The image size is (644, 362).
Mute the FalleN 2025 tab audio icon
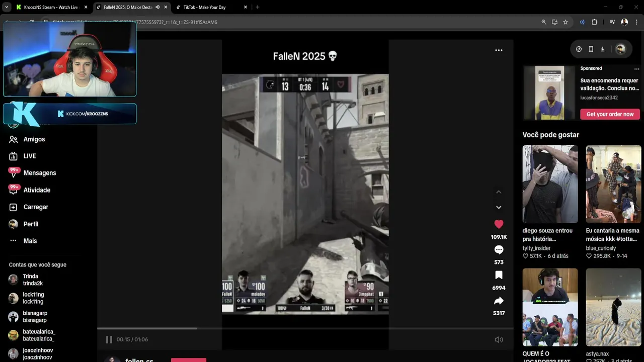[157, 7]
